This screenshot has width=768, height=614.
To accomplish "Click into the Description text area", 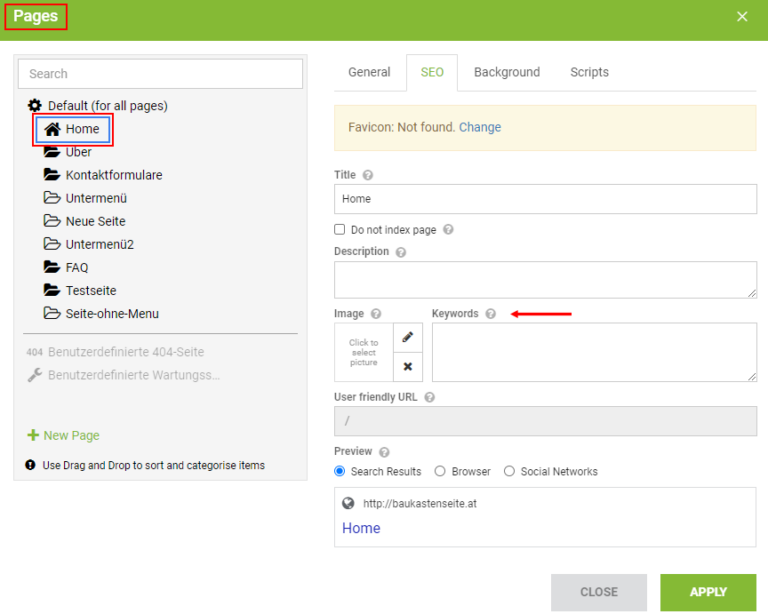I will point(545,280).
